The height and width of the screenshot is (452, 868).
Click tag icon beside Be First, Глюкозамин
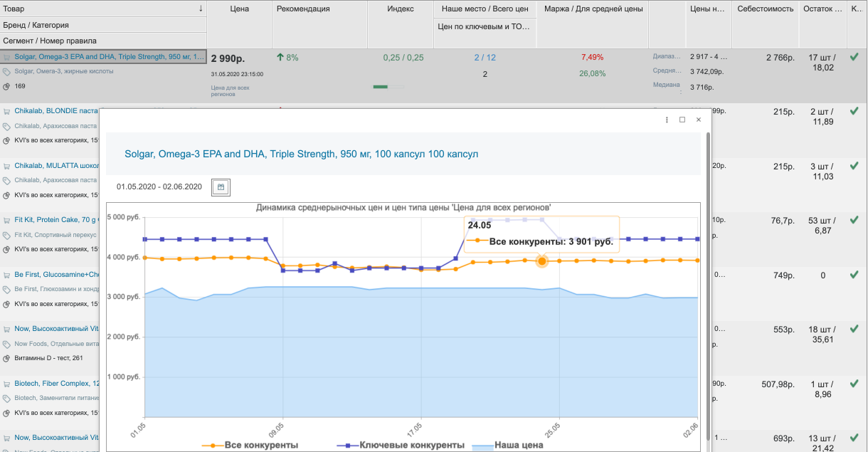tap(6, 290)
